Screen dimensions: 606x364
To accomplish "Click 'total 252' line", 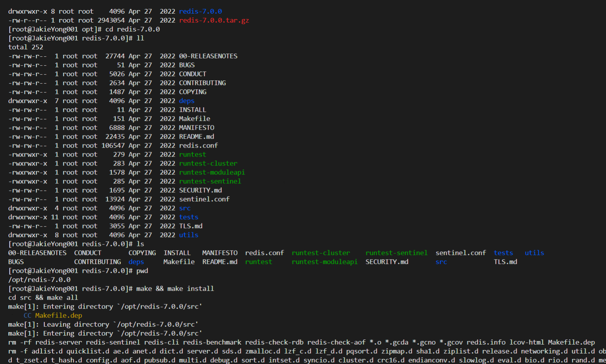I will coord(26,47).
